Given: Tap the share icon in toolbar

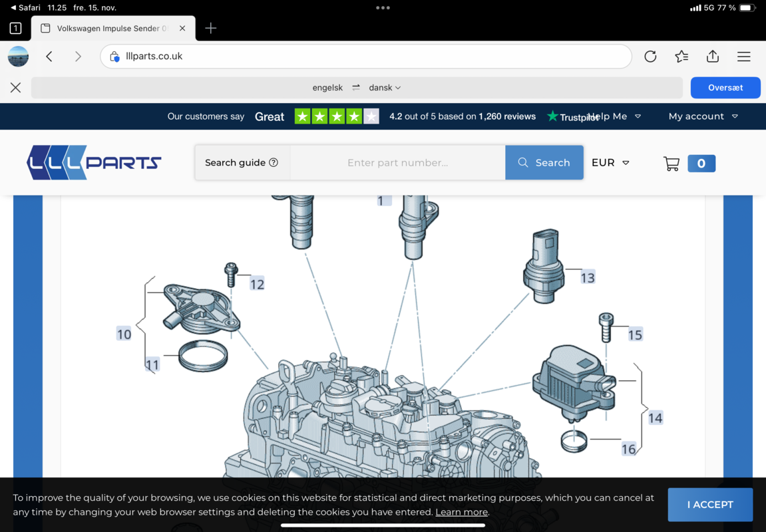Looking at the screenshot, I should click(713, 57).
